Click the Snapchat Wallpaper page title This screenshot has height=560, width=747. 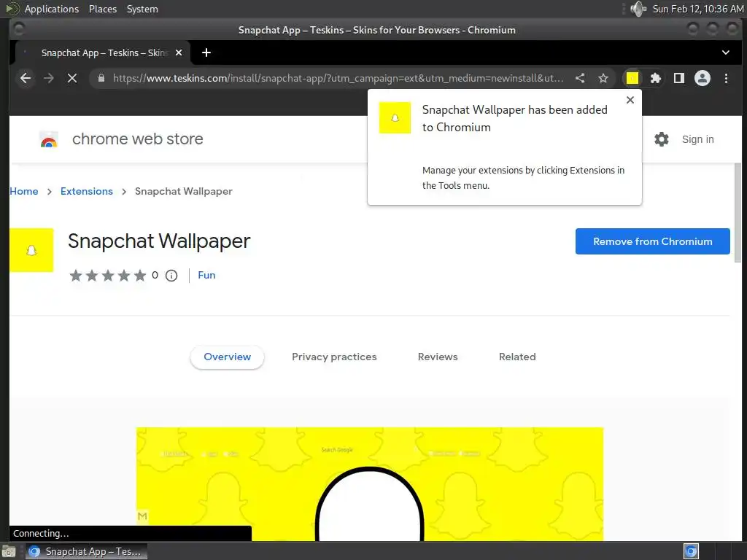158,241
